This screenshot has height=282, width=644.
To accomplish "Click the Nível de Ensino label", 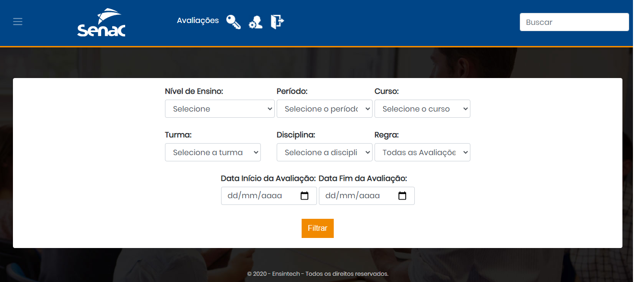I will [194, 91].
